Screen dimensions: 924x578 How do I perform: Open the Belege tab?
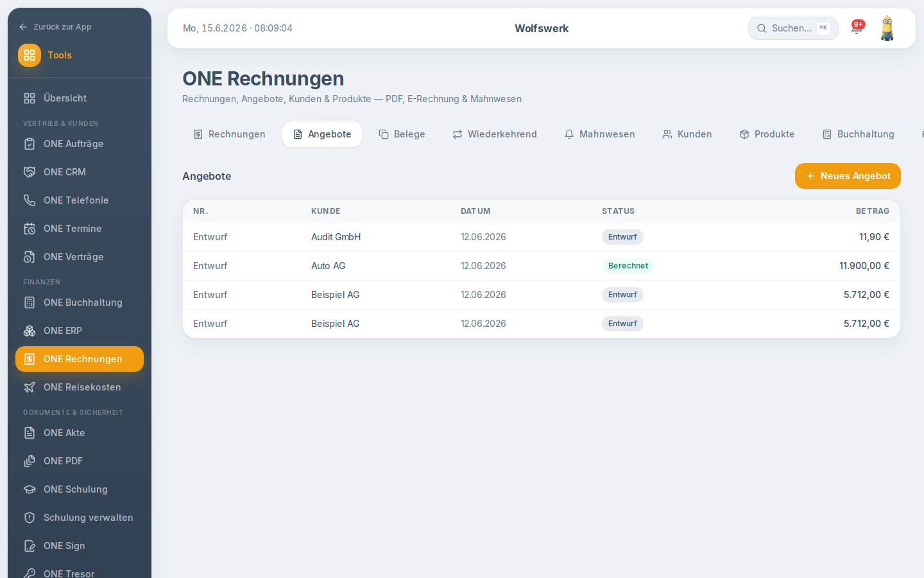pyautogui.click(x=402, y=134)
